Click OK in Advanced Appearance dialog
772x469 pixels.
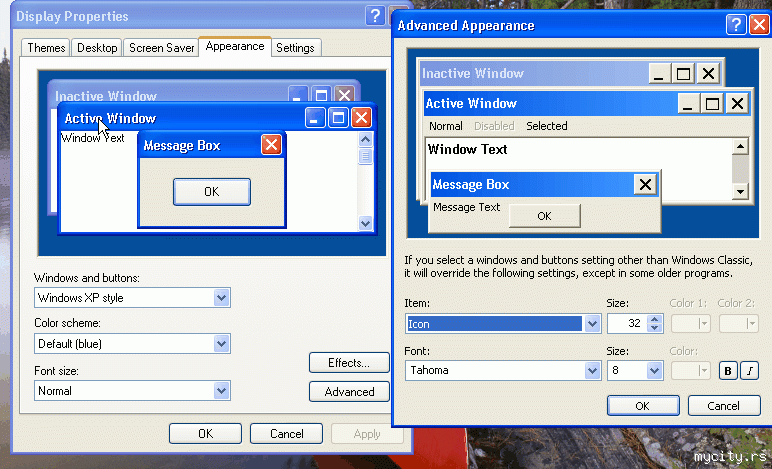pos(643,406)
